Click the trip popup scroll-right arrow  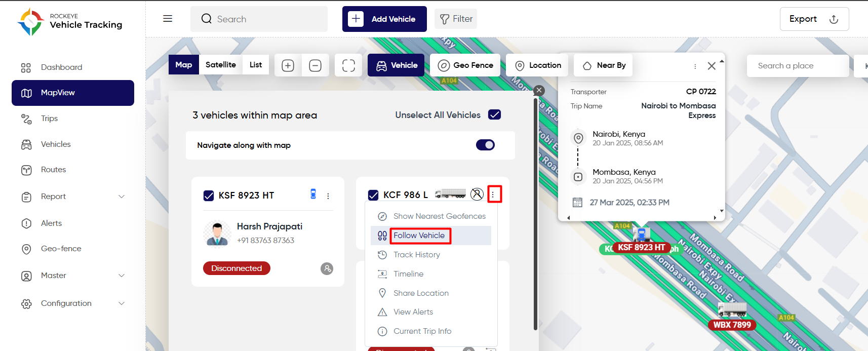[x=715, y=218]
